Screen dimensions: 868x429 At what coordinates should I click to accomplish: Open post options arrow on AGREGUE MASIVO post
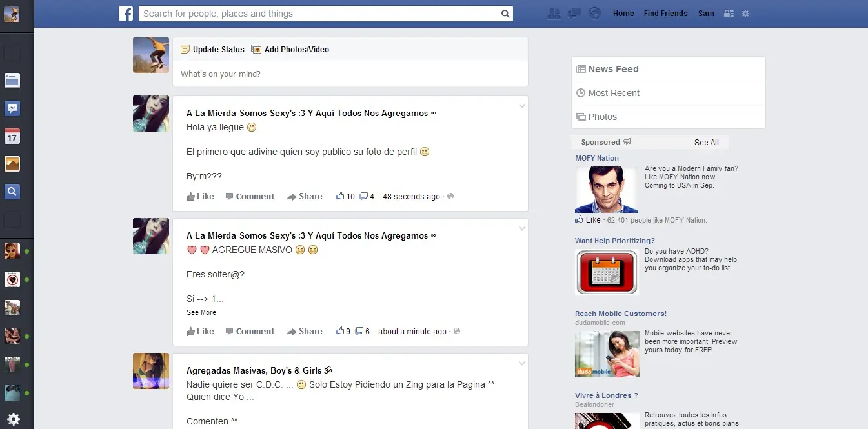[x=521, y=228]
